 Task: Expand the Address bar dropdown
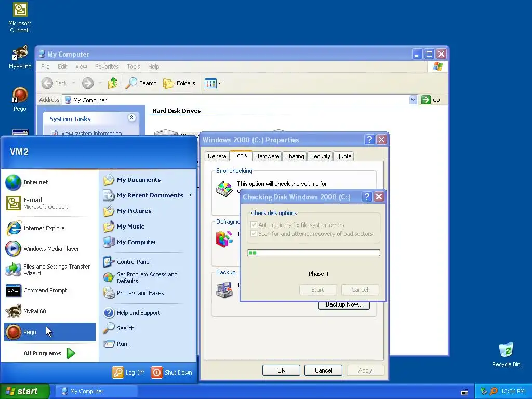pyautogui.click(x=413, y=100)
